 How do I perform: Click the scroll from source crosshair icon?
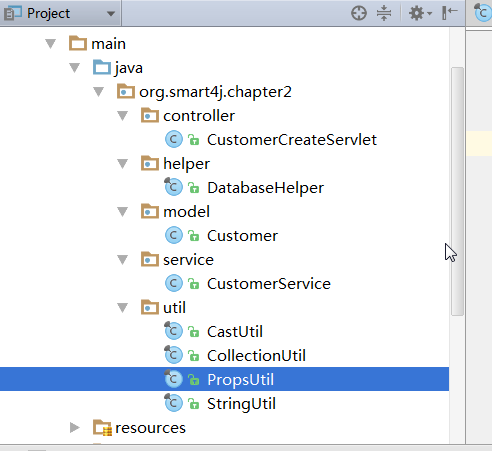point(359,14)
